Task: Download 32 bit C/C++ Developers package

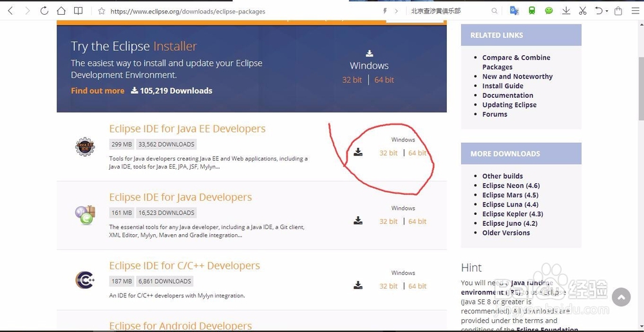Action: click(388, 286)
